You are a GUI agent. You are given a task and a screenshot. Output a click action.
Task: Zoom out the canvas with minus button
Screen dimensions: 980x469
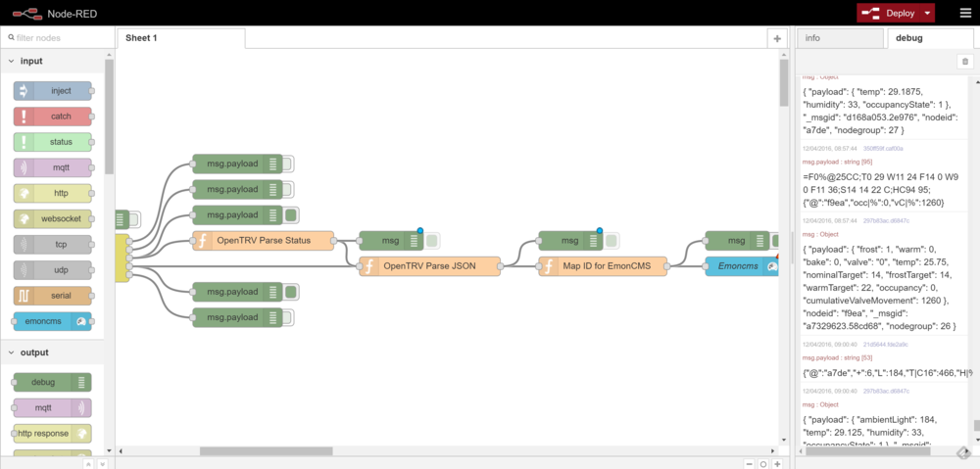(x=750, y=464)
